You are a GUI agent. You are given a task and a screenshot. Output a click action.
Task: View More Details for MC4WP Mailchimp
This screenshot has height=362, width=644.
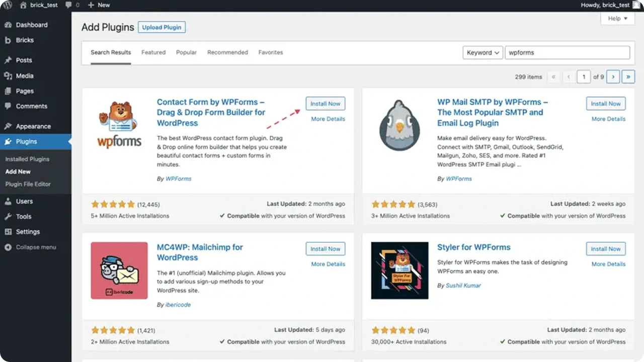(328, 264)
